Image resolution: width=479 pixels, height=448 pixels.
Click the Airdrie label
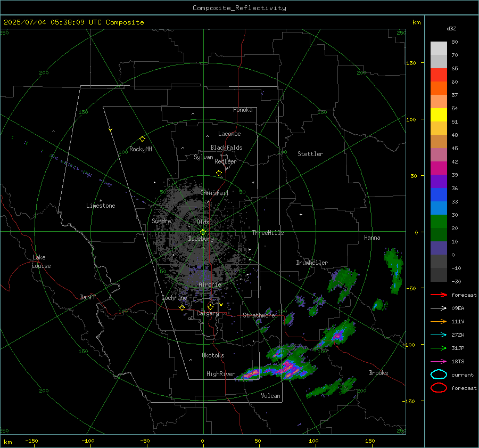[210, 284]
